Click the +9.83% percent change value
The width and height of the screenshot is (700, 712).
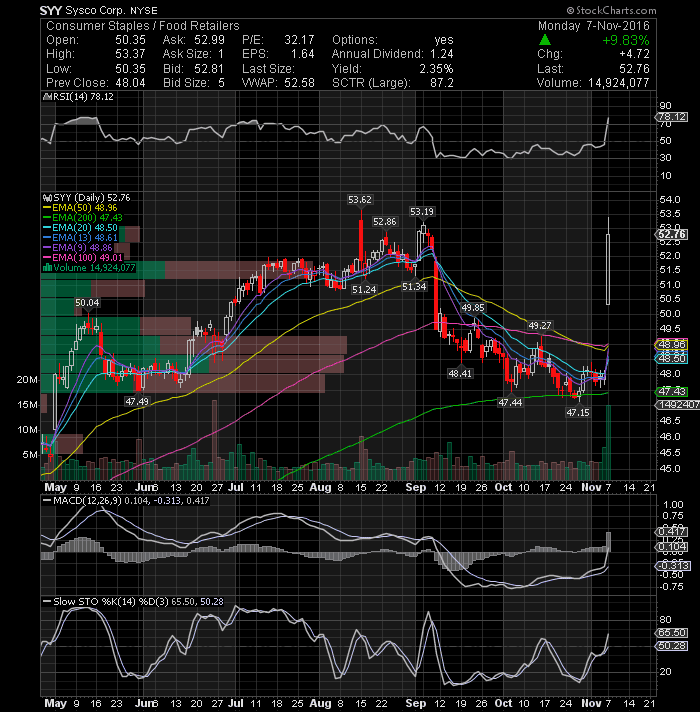pyautogui.click(x=626, y=40)
